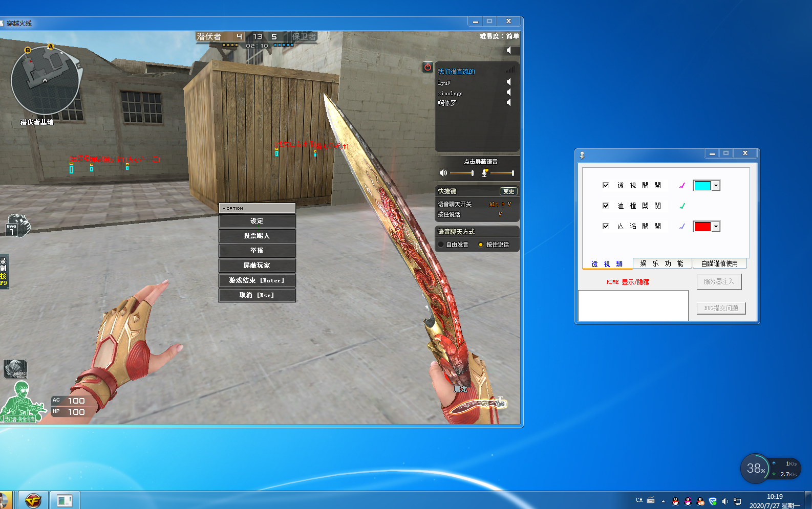Click the 38% floating performance widget
812x509 pixels.
coord(756,468)
